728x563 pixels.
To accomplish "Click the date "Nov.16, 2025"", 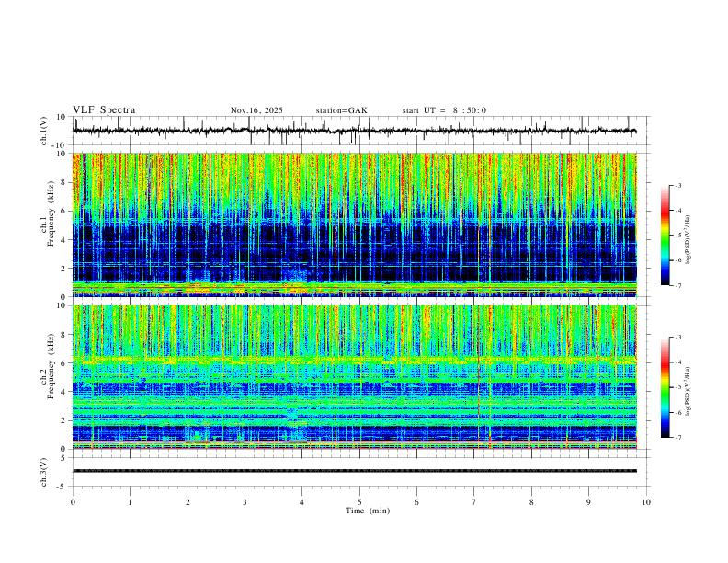I will click(256, 110).
